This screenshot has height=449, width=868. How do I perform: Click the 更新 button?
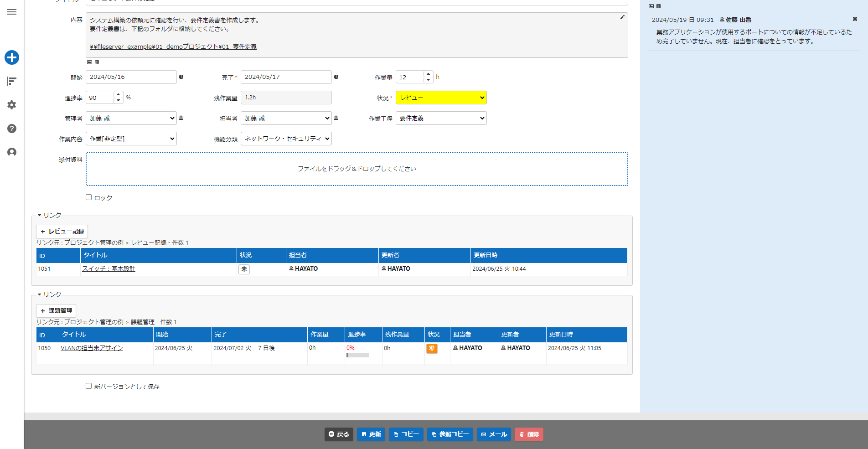tap(371, 434)
